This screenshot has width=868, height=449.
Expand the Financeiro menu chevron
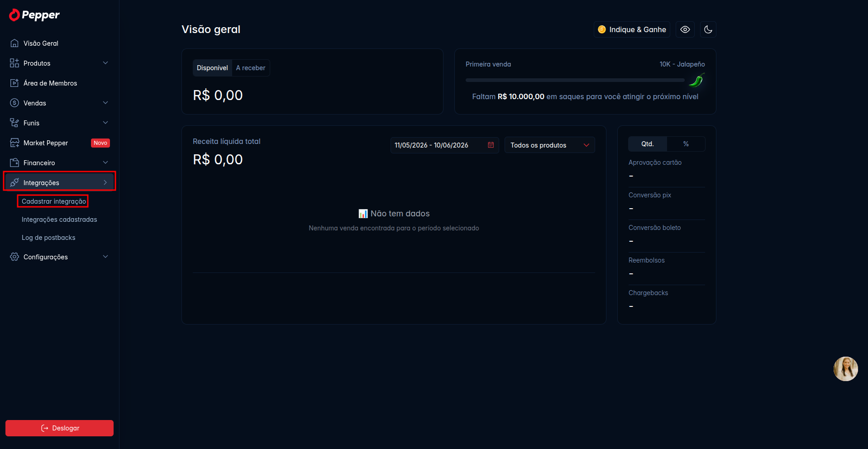(x=105, y=162)
